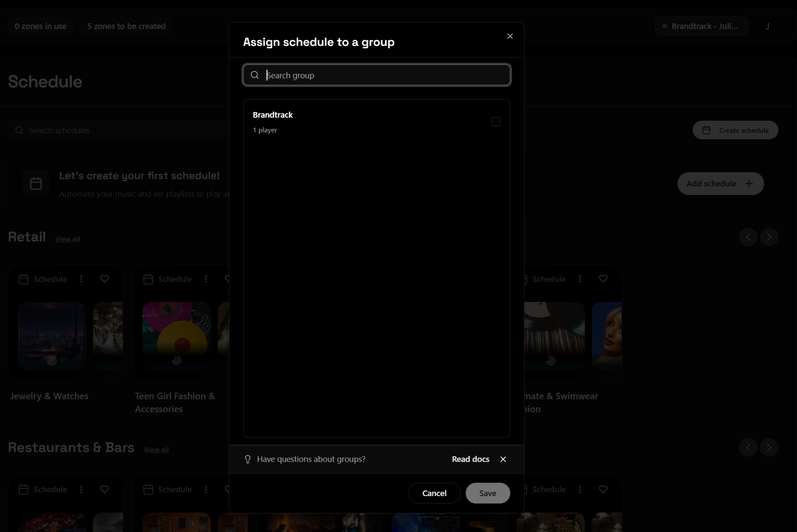Favorite the Jewelry & Watches schedule
Viewport: 797px width, 532px height.
click(x=104, y=279)
